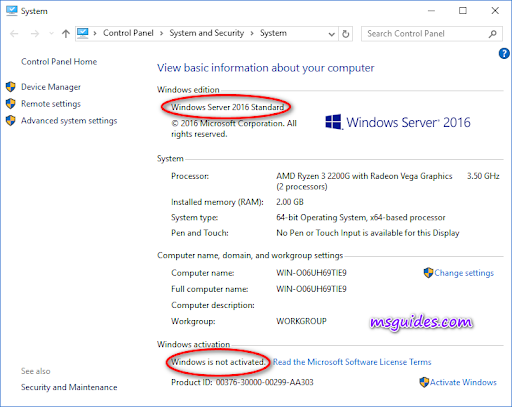Click shield icon beside Advanced system settings

click(11, 120)
